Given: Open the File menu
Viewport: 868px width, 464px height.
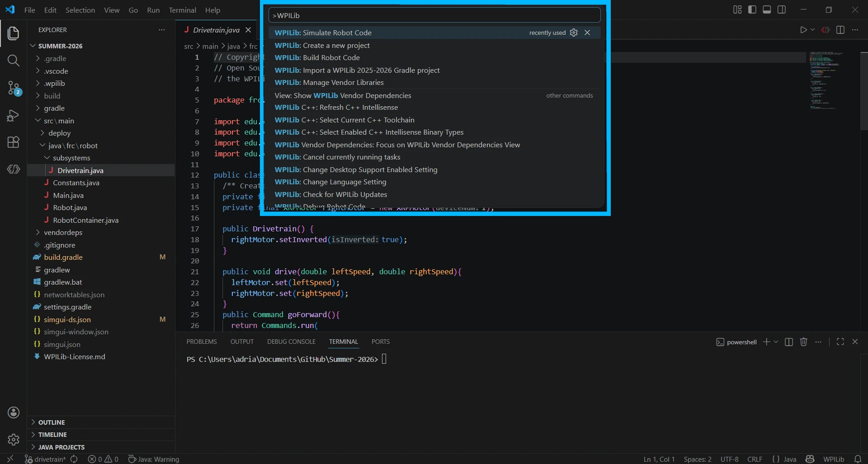Looking at the screenshot, I should [x=30, y=10].
